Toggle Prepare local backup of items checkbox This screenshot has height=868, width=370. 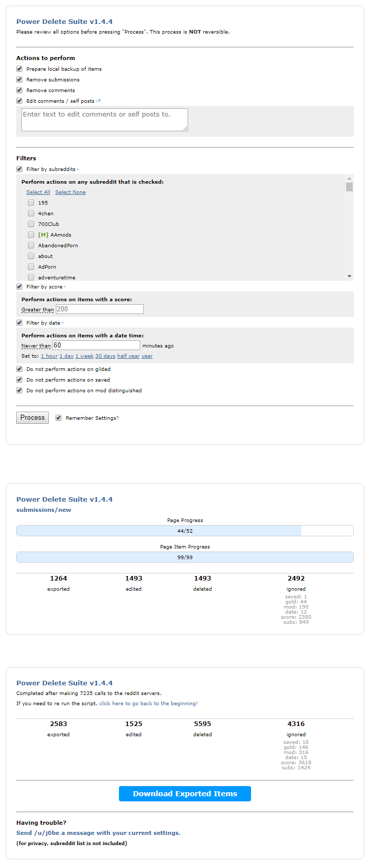coord(19,69)
